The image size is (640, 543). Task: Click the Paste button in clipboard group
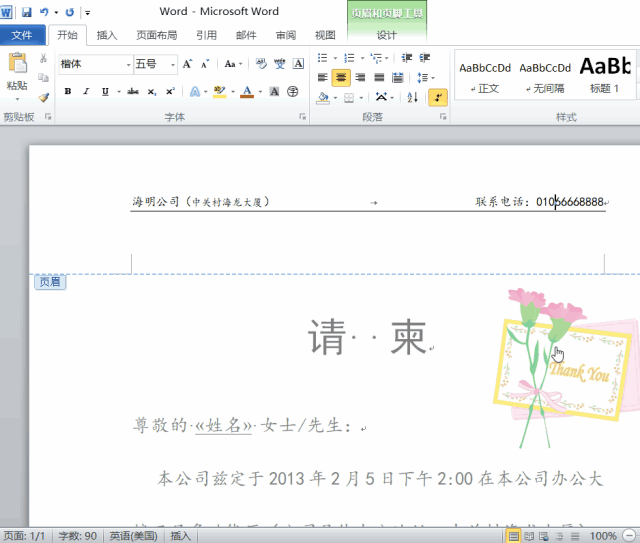17,72
